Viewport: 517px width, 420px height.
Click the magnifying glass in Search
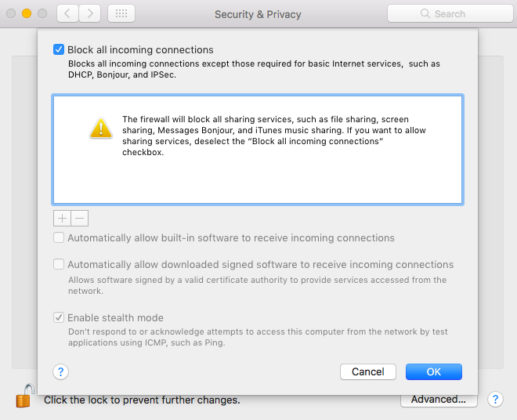pyautogui.click(x=425, y=13)
